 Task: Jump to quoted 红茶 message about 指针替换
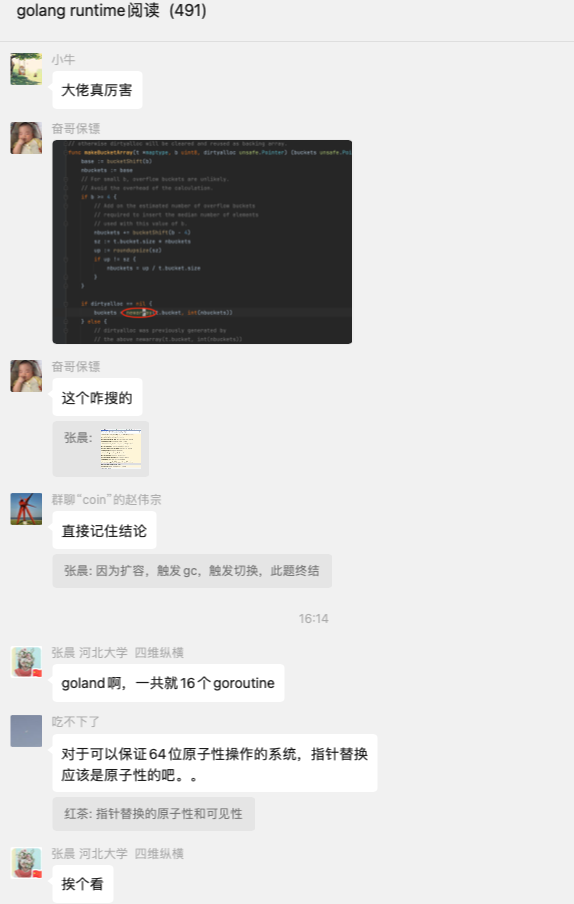[153, 814]
